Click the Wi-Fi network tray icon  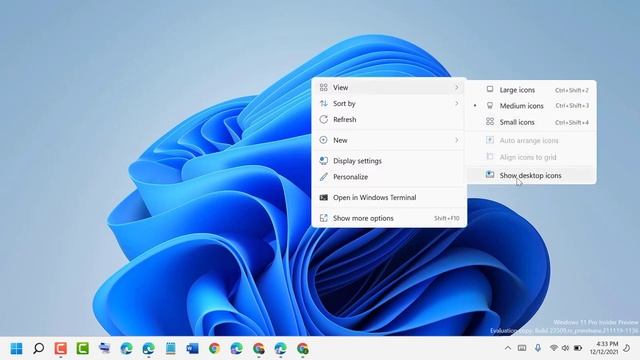(x=553, y=348)
